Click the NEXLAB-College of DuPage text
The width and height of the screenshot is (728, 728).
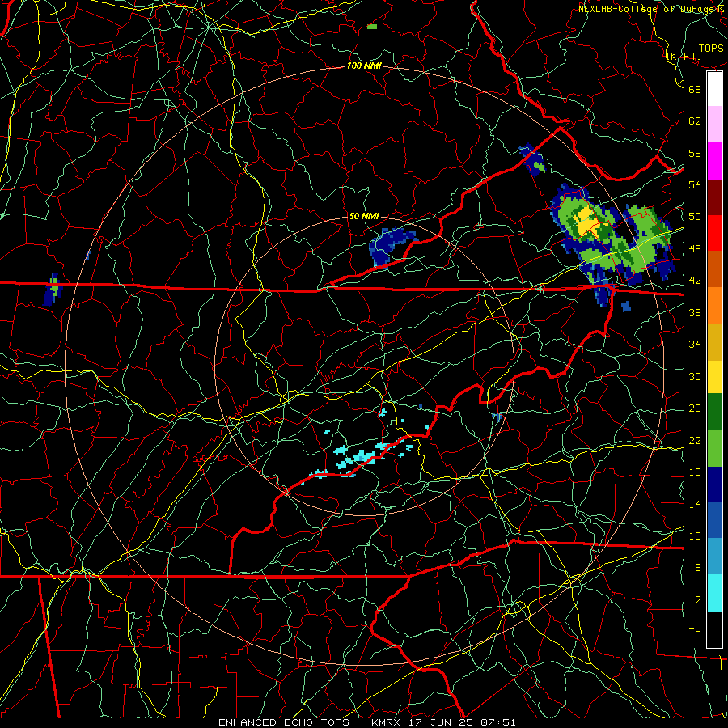coord(646,9)
